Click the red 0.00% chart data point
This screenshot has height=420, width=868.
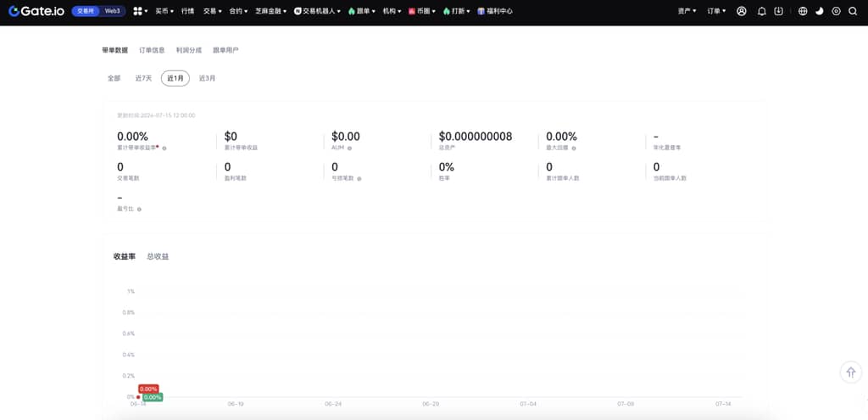[x=138, y=396]
